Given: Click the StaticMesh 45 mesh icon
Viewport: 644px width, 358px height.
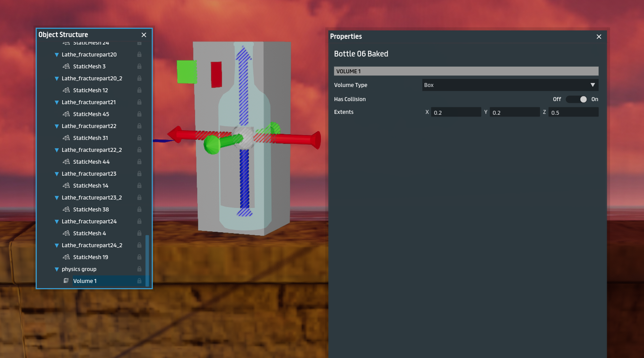Looking at the screenshot, I should [x=65, y=114].
